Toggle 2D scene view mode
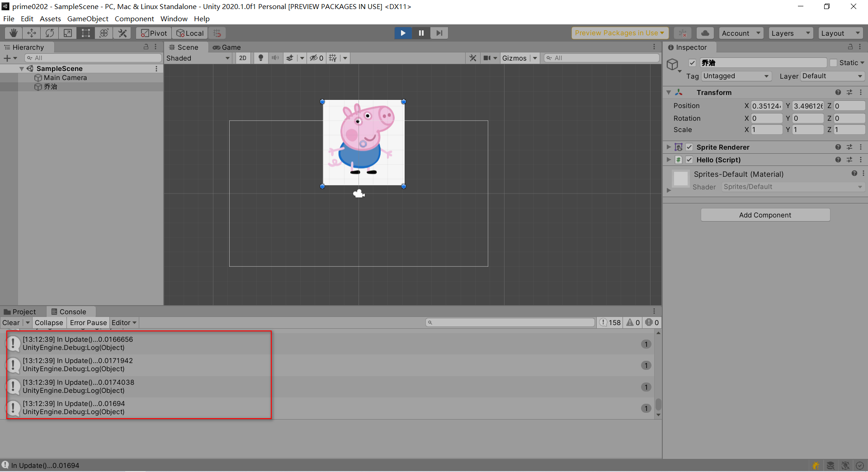The image size is (868, 472). [x=243, y=58]
